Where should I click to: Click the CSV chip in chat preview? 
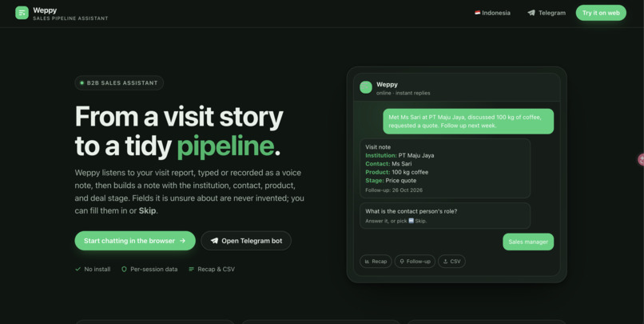(x=451, y=262)
